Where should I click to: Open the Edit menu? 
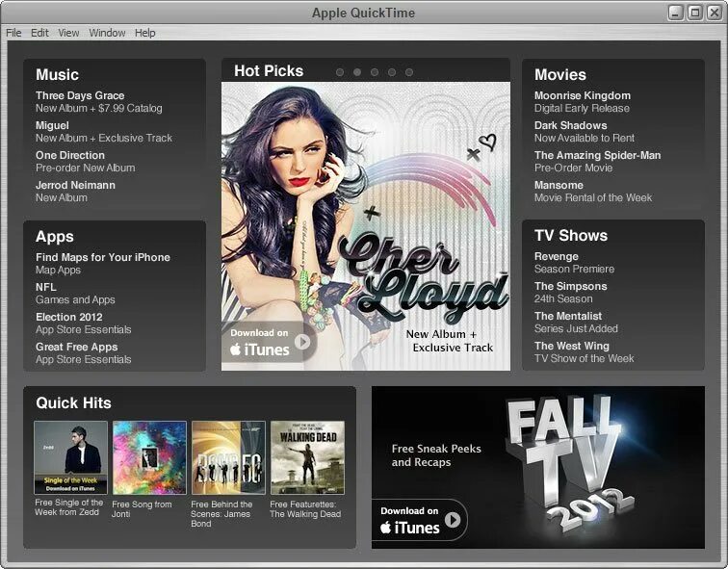click(x=39, y=33)
